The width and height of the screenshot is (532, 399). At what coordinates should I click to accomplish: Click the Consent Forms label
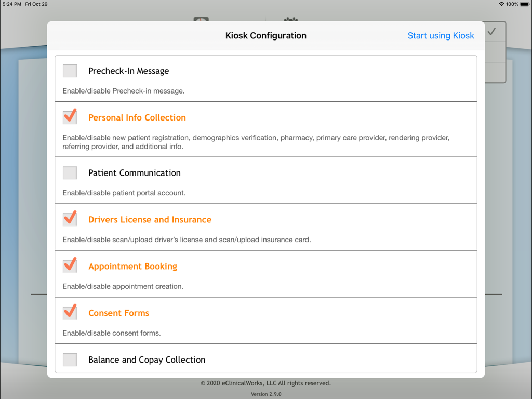pos(118,313)
